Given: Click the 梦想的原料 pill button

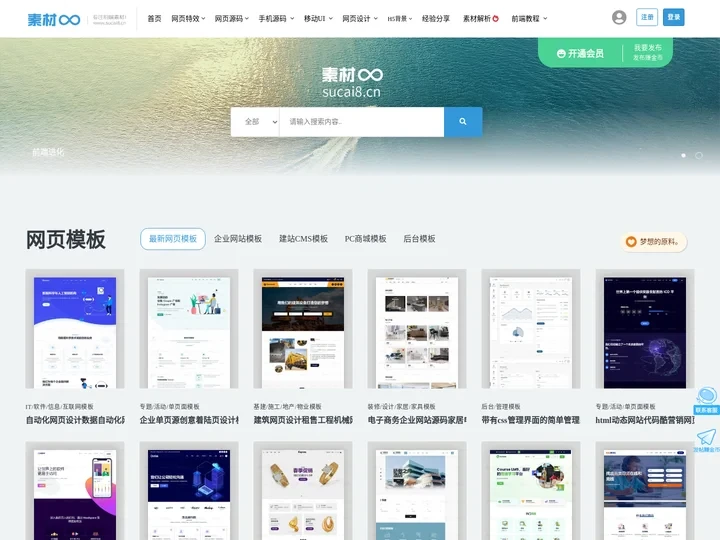Looking at the screenshot, I should [654, 242].
